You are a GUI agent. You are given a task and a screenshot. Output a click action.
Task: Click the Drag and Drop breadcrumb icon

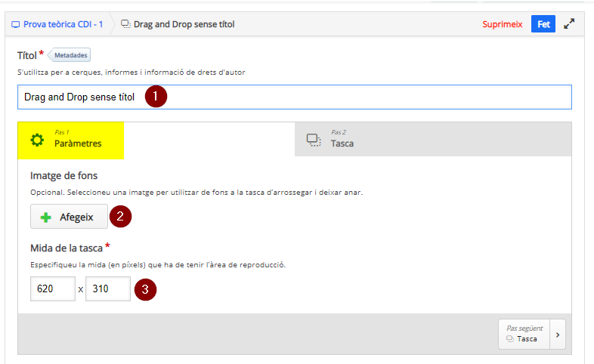(x=125, y=24)
